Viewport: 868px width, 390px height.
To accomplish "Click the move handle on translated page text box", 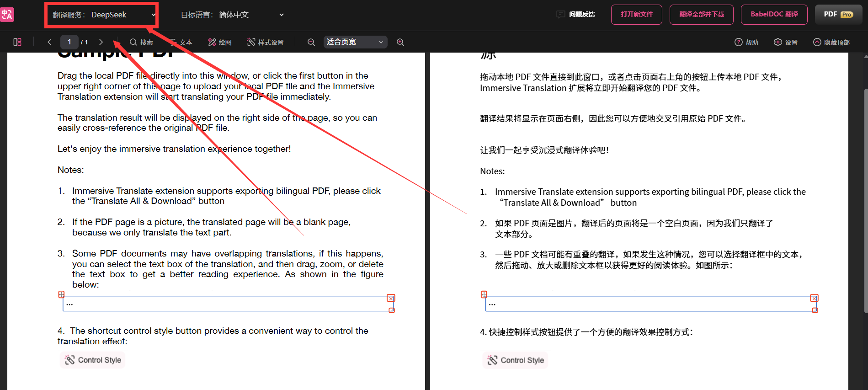I will 484,294.
